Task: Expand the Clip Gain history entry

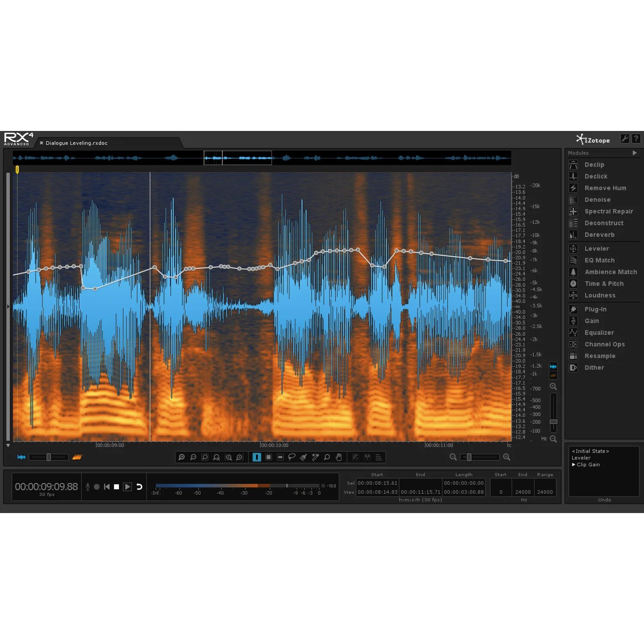Action: pyautogui.click(x=574, y=465)
